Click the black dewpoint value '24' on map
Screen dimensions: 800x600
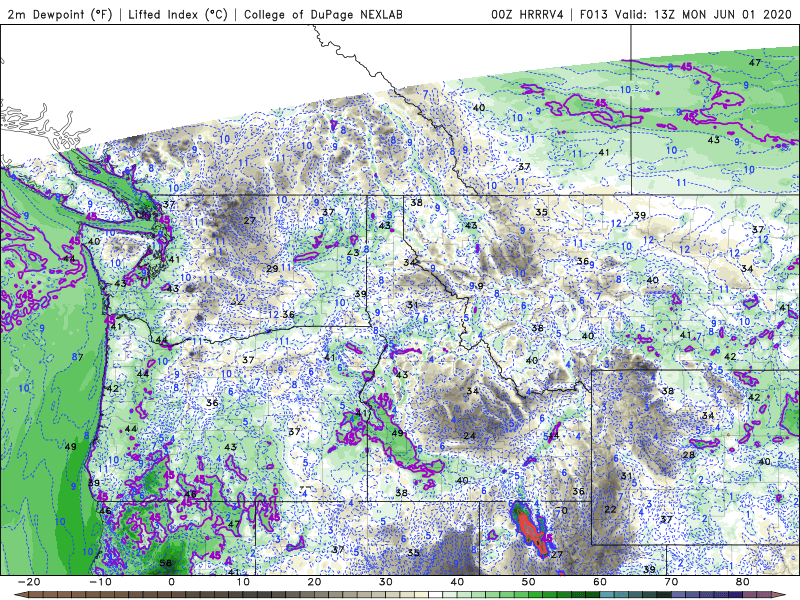click(469, 435)
